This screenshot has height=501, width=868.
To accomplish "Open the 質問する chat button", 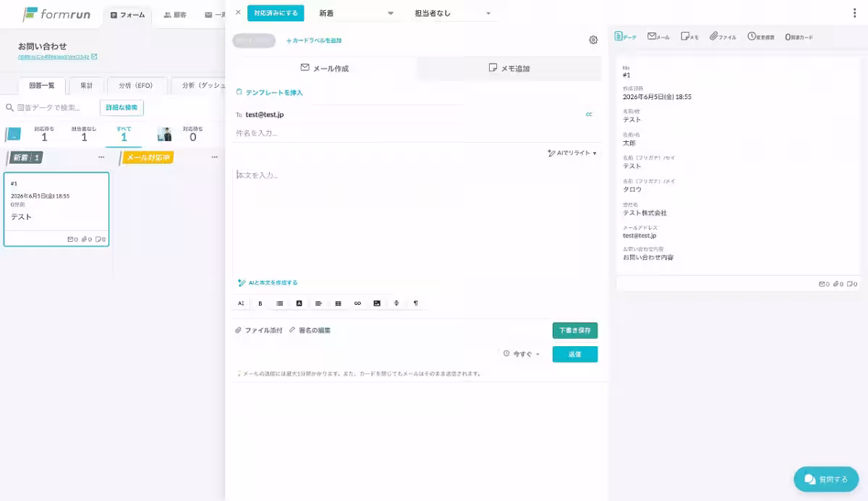I will [826, 479].
